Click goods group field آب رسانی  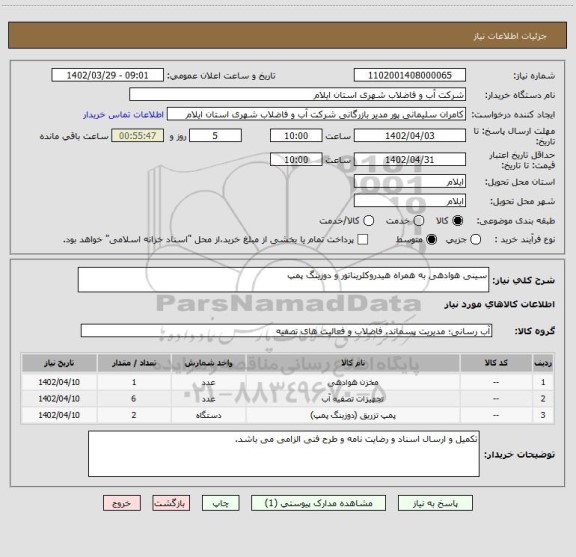(x=286, y=331)
